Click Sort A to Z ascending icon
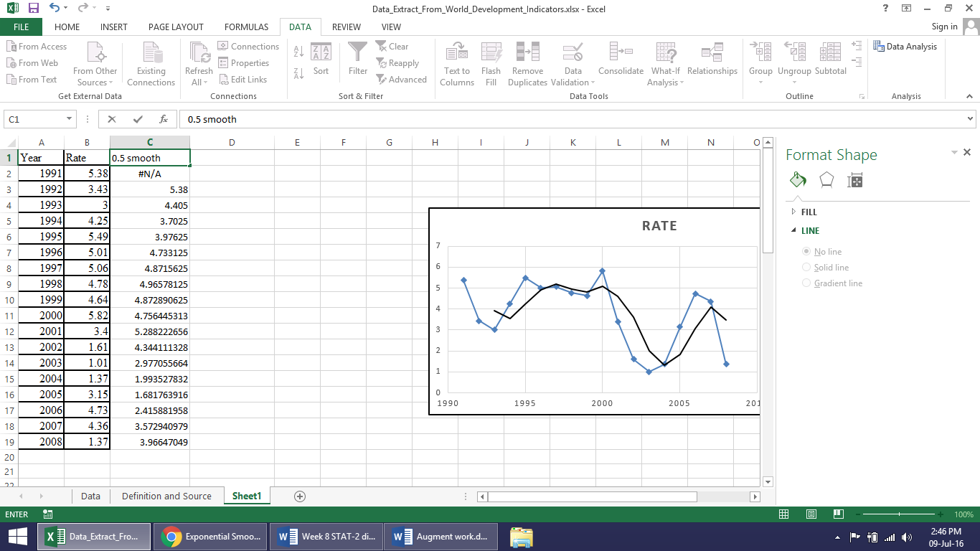The height and width of the screenshot is (551, 980). (299, 52)
